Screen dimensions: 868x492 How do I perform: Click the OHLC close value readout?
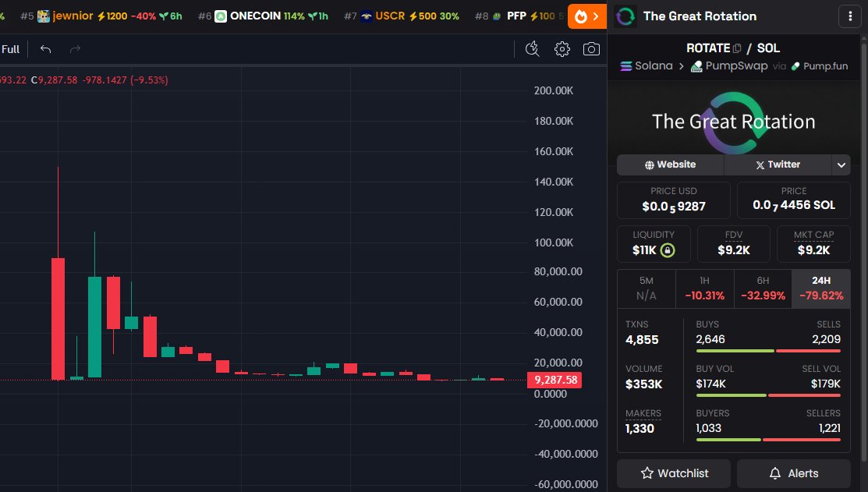click(x=55, y=80)
